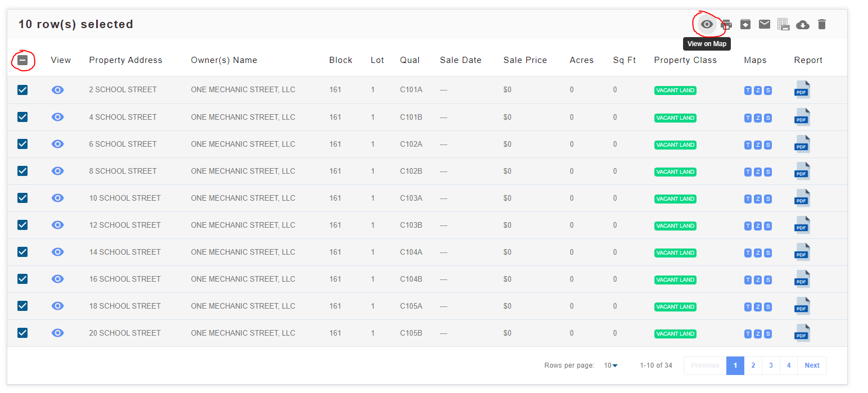The image size is (868, 393).
Task: Click qualifier C105B cell
Action: pos(411,333)
